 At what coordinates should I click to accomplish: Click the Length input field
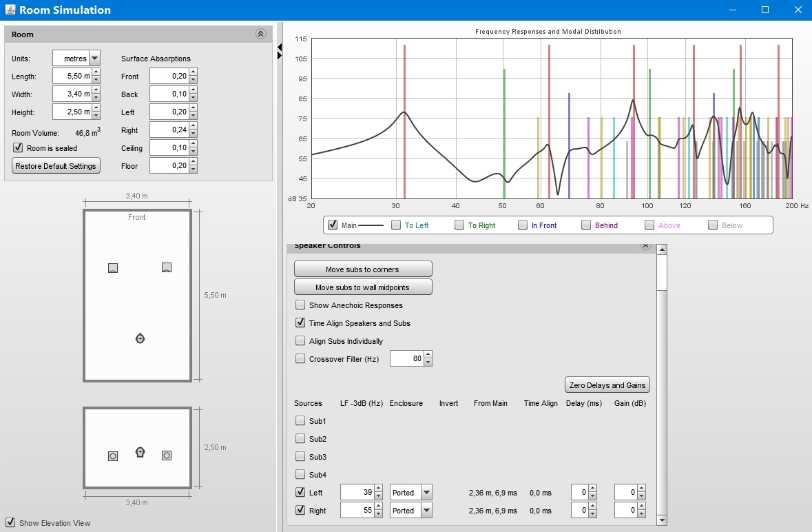[x=72, y=76]
